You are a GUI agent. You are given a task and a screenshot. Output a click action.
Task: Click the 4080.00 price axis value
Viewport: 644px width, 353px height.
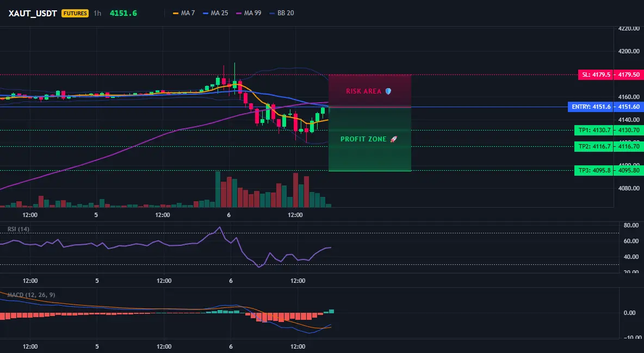point(629,188)
